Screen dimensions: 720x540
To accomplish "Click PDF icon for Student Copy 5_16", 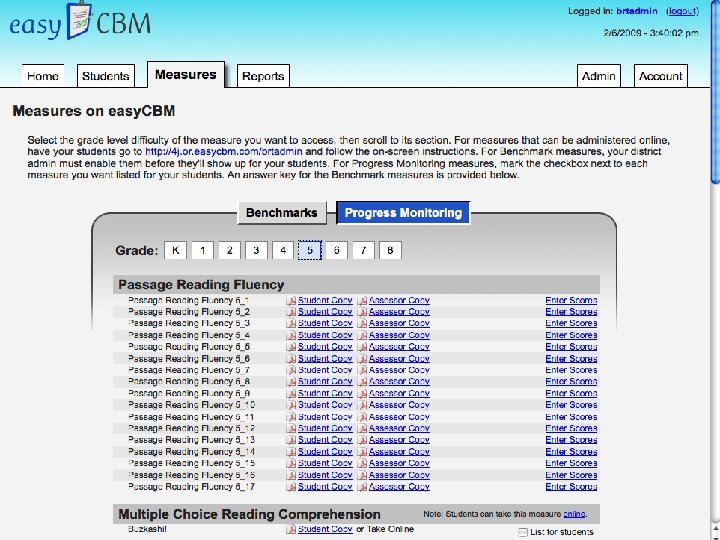I will click(x=291, y=476).
